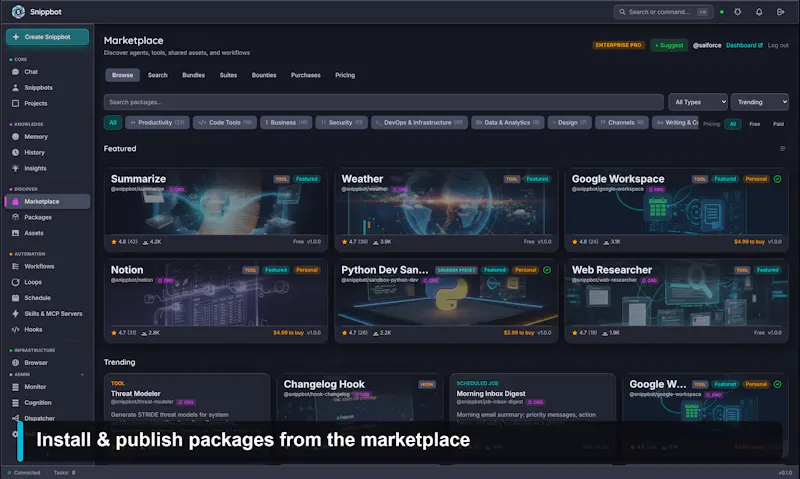Filter by the Channels category
The height and width of the screenshot is (479, 800).
click(621, 122)
